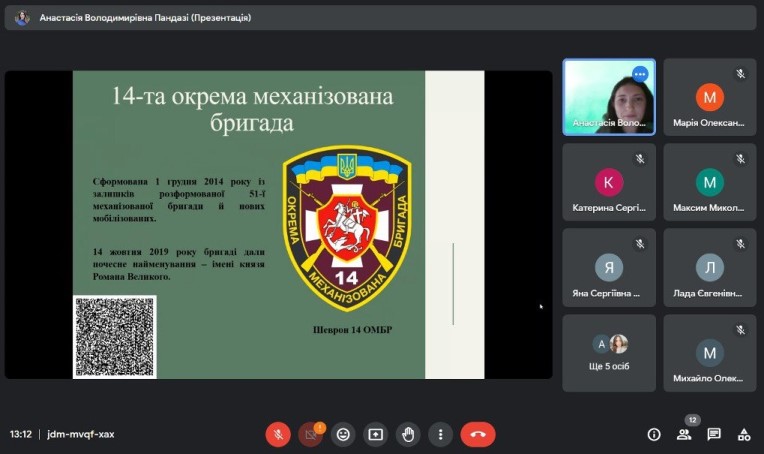
Task: Open the meeting details info icon
Action: tap(654, 434)
